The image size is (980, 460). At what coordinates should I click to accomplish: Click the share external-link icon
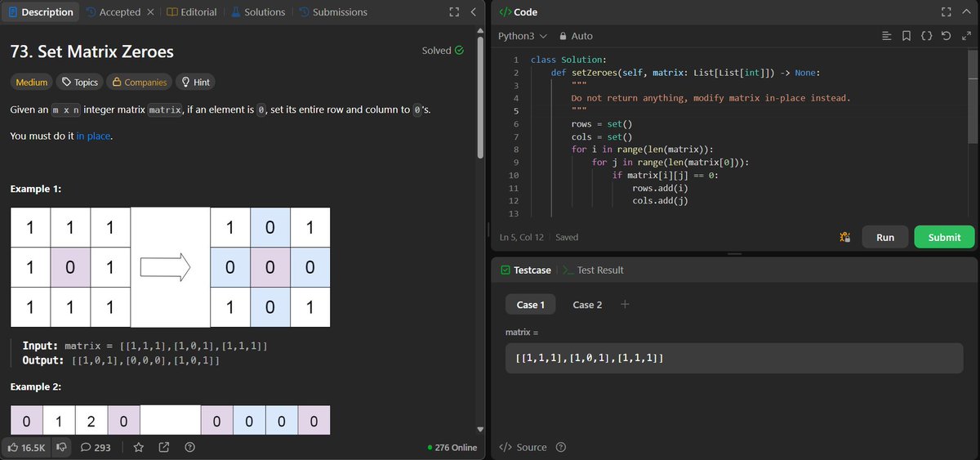(x=164, y=447)
